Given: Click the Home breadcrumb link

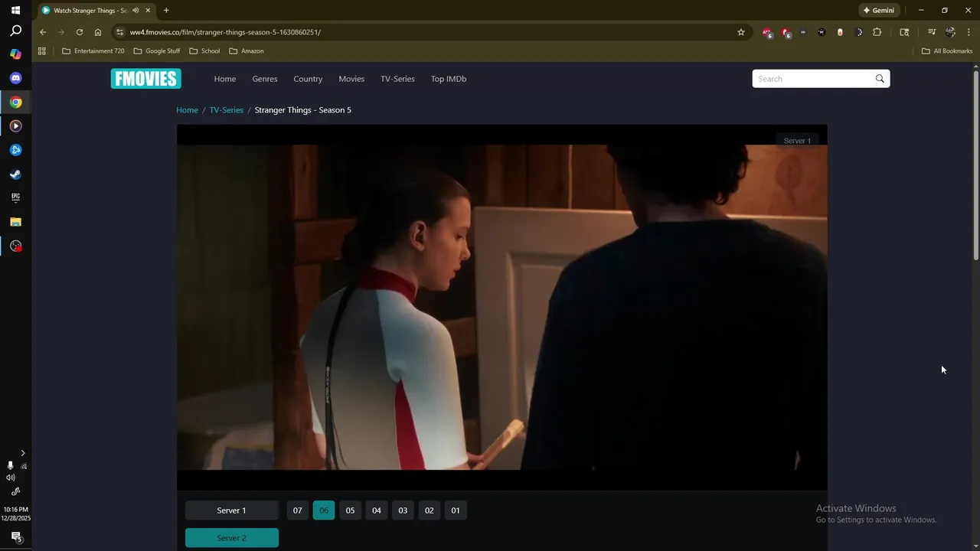Looking at the screenshot, I should [x=187, y=110].
